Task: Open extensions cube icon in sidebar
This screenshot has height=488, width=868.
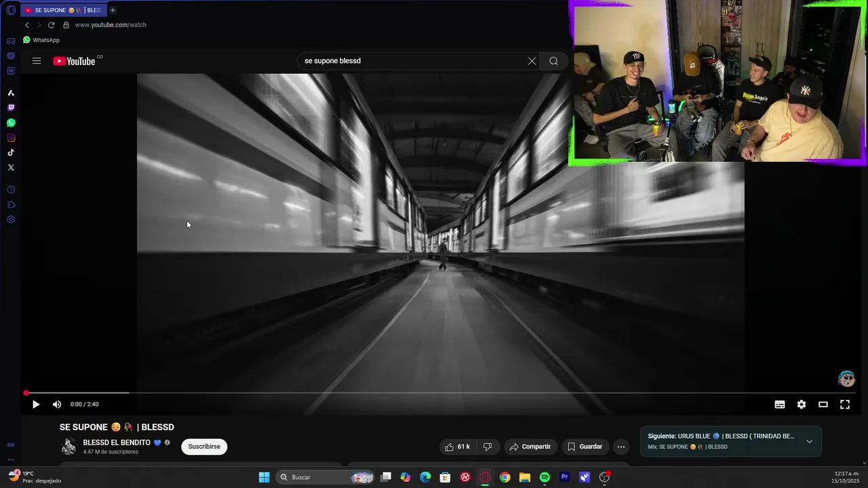Action: click(x=11, y=205)
